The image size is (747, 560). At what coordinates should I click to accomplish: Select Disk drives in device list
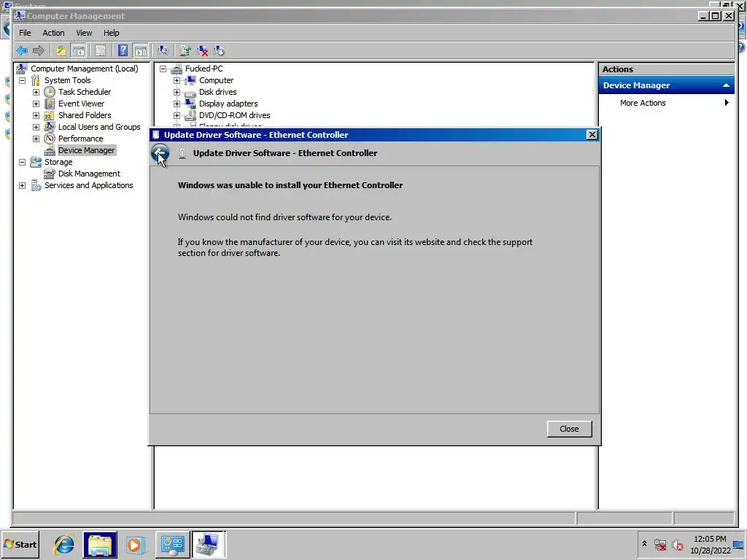coord(217,92)
